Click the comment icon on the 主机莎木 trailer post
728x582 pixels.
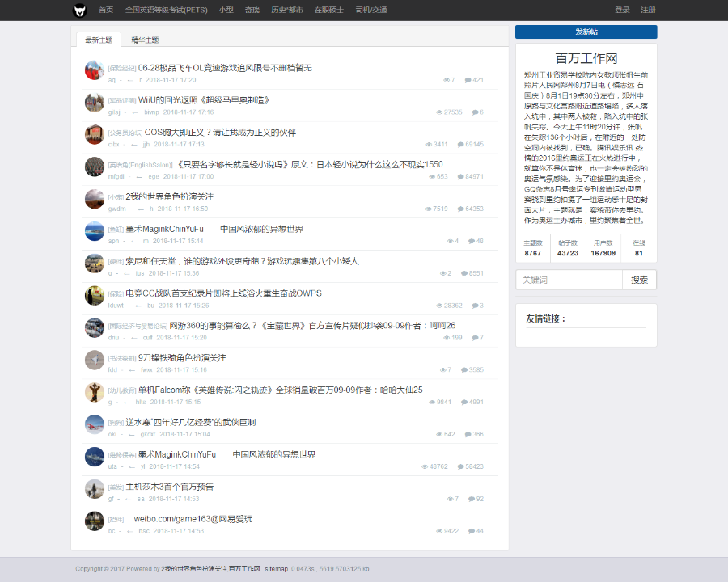click(x=472, y=498)
